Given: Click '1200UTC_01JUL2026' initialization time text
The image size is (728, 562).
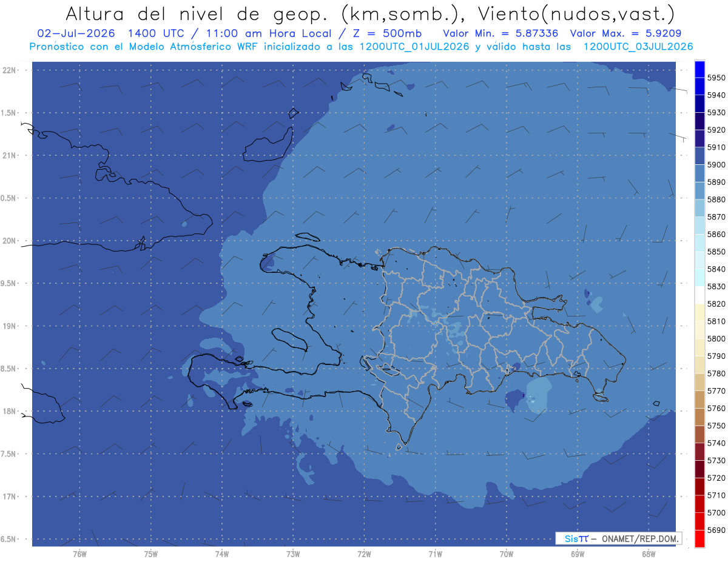Looking at the screenshot, I should click(x=414, y=47).
